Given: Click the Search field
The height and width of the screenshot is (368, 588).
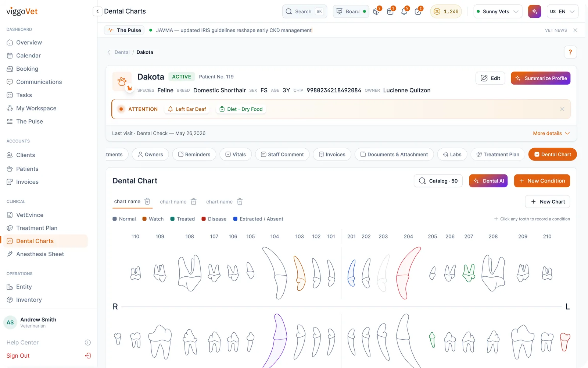Looking at the screenshot, I should (305, 11).
